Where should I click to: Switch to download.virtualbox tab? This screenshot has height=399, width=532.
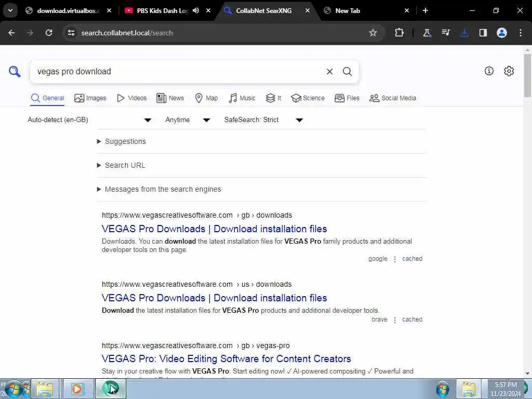(x=69, y=11)
